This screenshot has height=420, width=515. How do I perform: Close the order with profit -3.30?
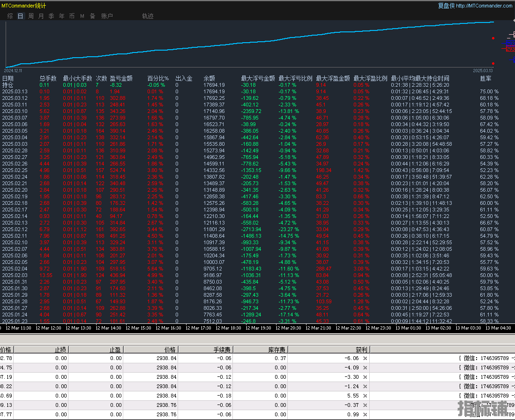tap(365, 377)
